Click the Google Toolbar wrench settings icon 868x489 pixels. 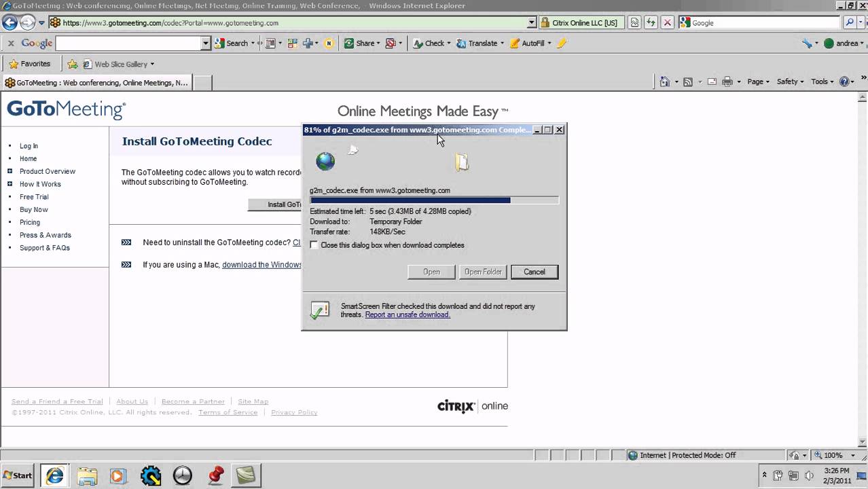[x=807, y=43]
